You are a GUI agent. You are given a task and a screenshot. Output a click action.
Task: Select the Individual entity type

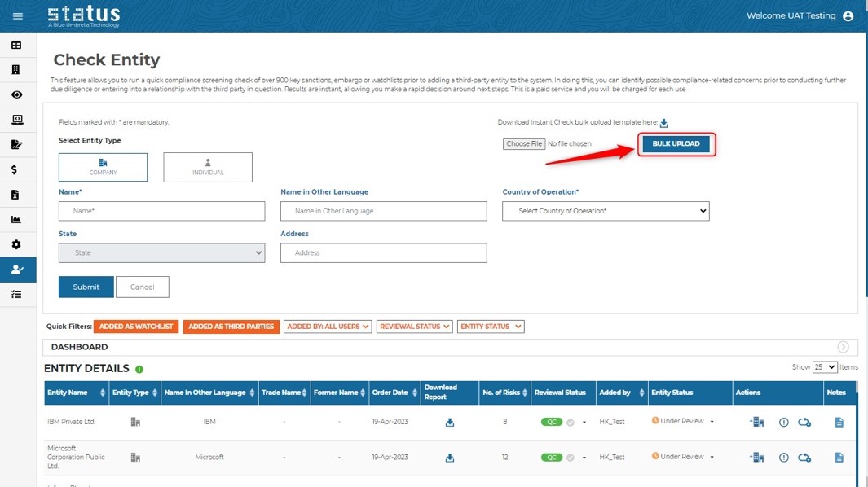(208, 167)
